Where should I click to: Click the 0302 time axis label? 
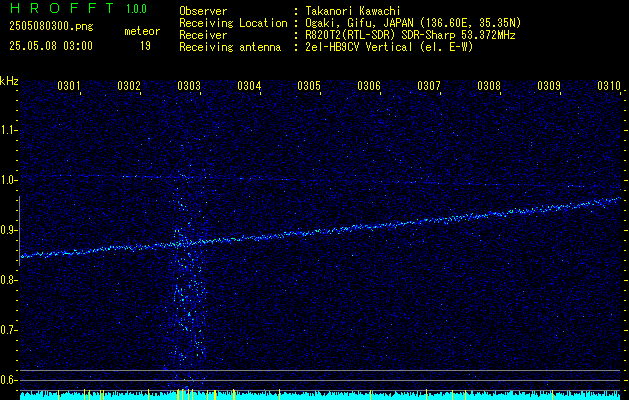click(x=129, y=85)
